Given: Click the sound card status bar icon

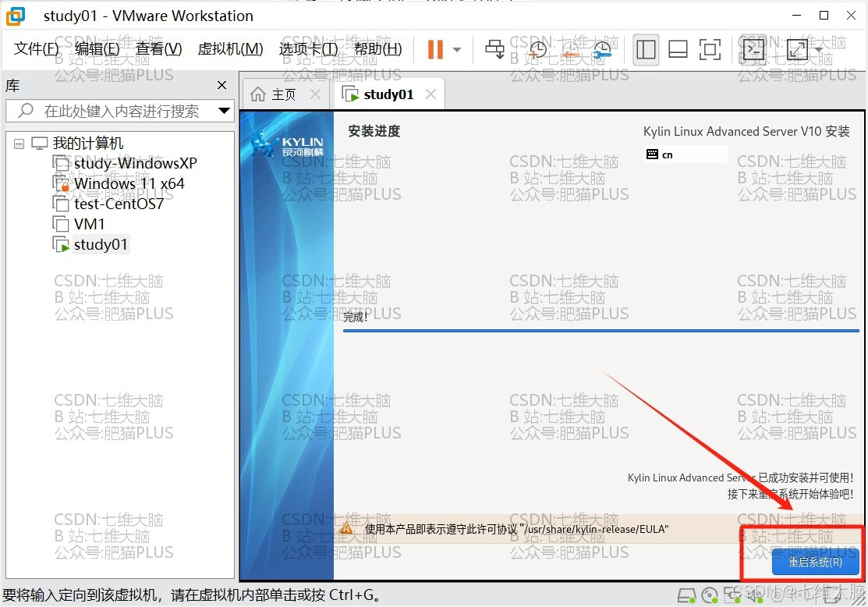Looking at the screenshot, I should tap(754, 595).
